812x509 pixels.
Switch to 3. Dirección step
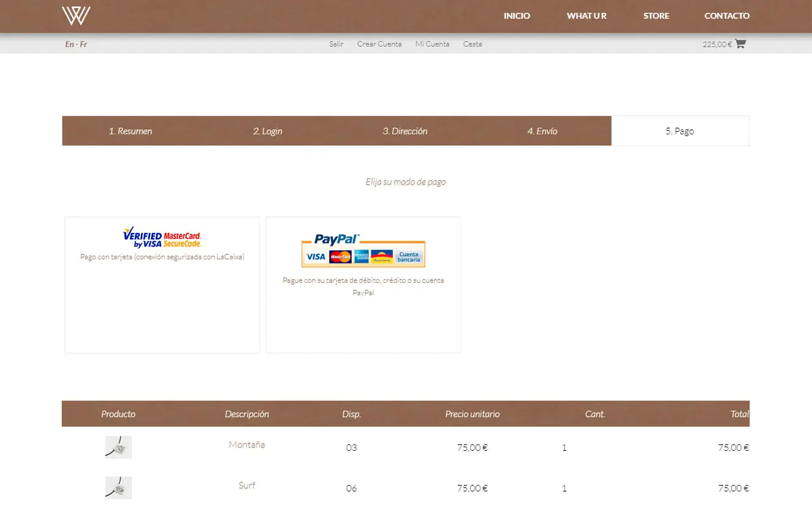pos(405,131)
